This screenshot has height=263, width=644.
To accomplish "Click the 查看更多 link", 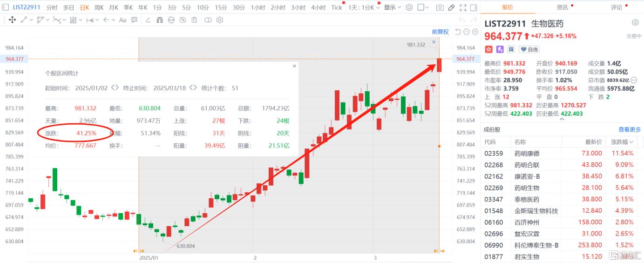I will pyautogui.click(x=629, y=130).
